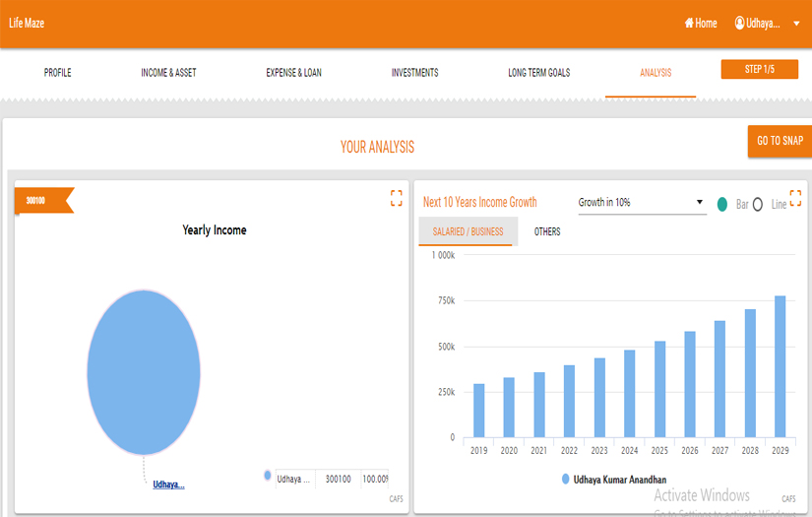This screenshot has height=517, width=812.
Task: Click the blue legend dot beside Udhaya in pie legend
Action: [x=267, y=476]
